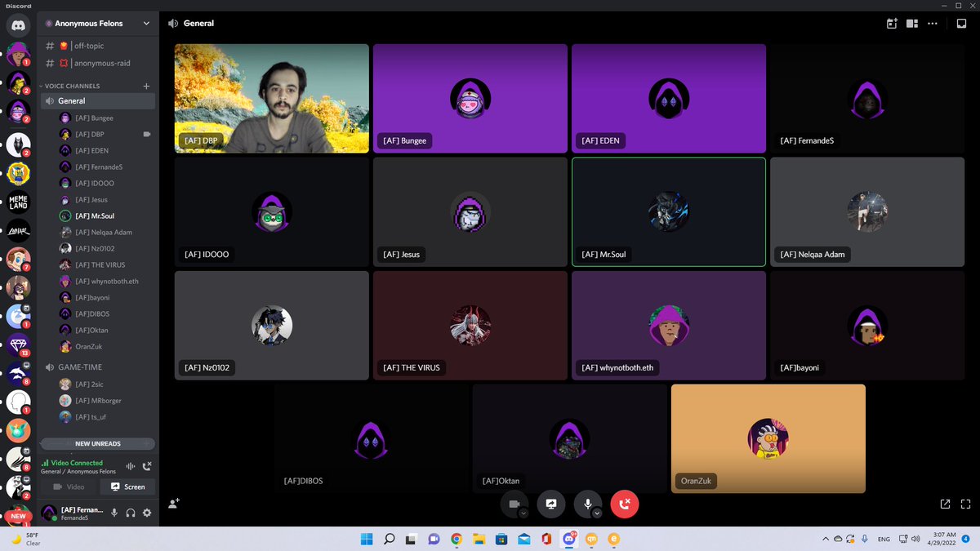Image resolution: width=980 pixels, height=551 pixels.
Task: Open yellow badge server icon in sidebar
Action: pos(18,173)
